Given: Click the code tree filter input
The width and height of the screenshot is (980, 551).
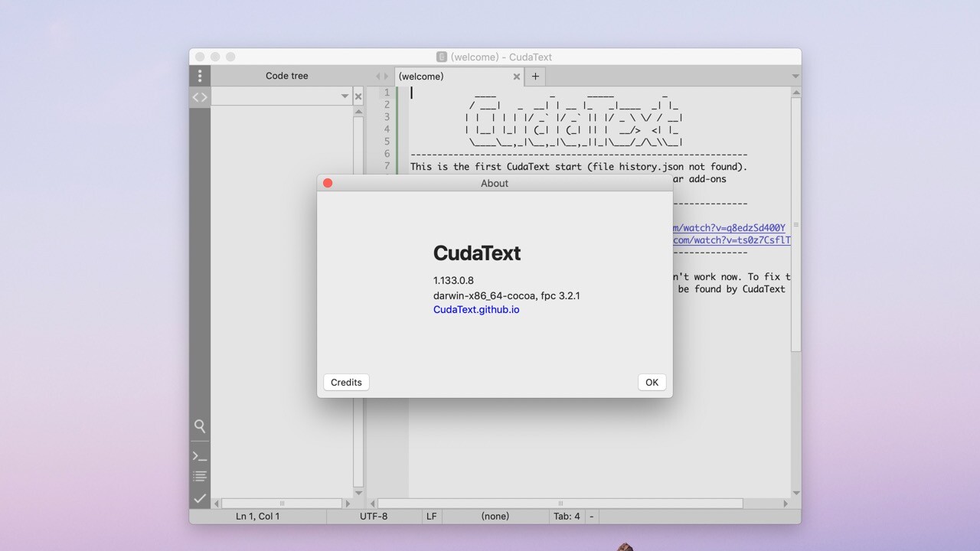Looking at the screenshot, I should coord(275,96).
